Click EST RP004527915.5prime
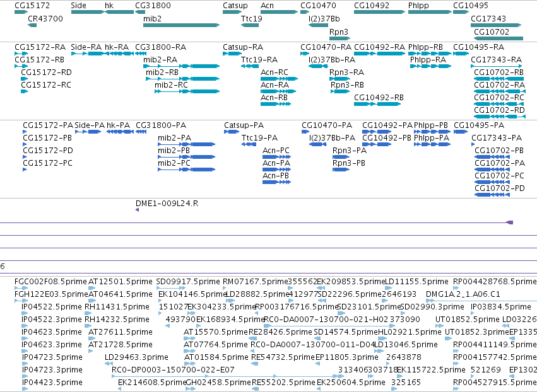The image size is (537, 392). pos(495,383)
